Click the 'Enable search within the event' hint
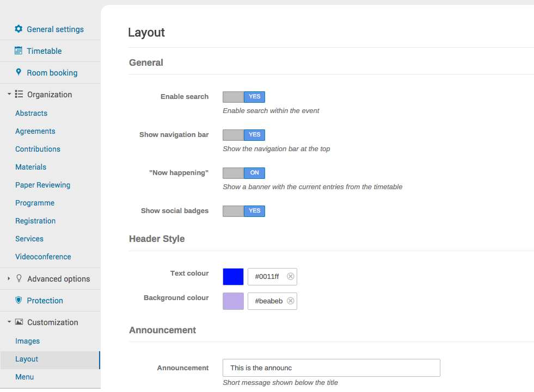 (271, 111)
